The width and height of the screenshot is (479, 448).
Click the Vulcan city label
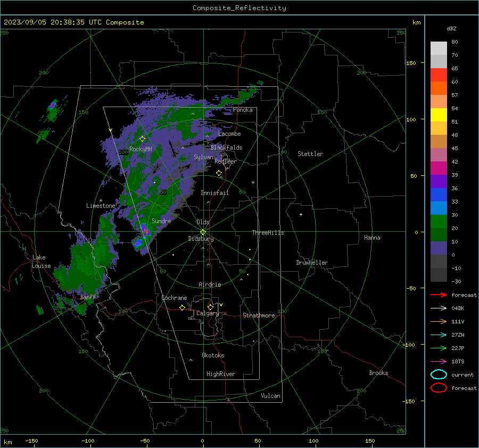[x=270, y=396]
